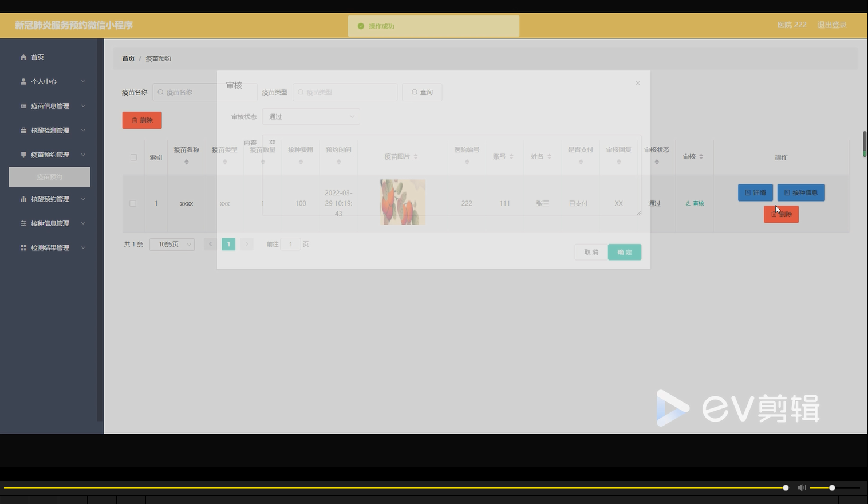Click the grid icon beside 检测结果管理
868x504 pixels.
(23, 248)
